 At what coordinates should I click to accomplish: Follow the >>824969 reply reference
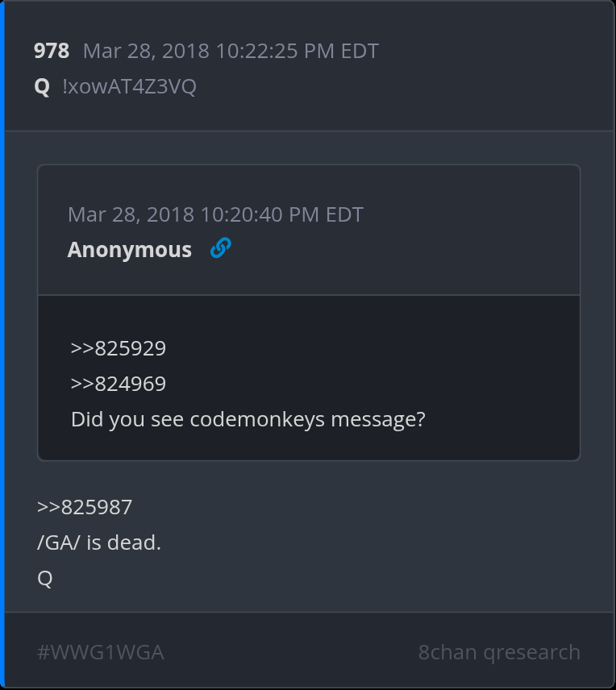pos(118,384)
